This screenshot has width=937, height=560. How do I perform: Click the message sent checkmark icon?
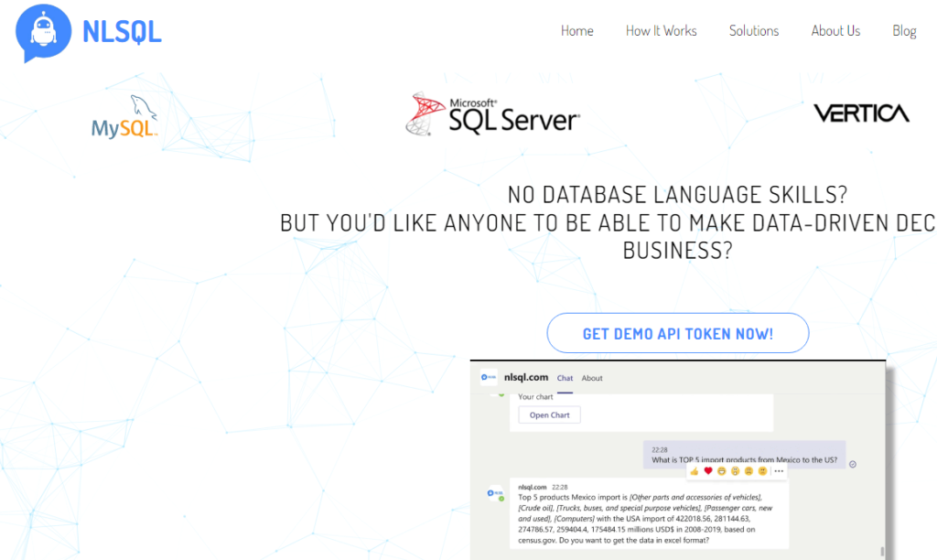(853, 464)
